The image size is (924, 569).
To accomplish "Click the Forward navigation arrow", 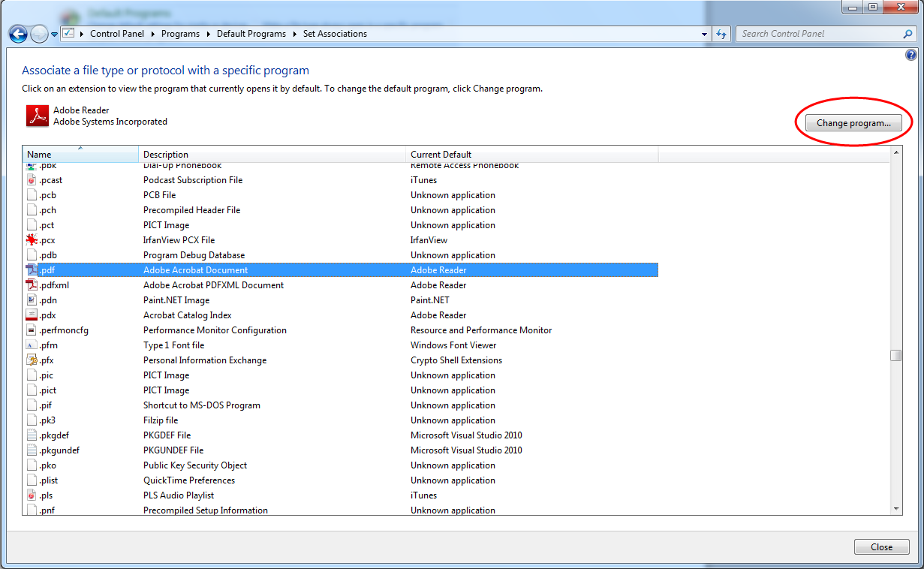I will click(x=39, y=34).
